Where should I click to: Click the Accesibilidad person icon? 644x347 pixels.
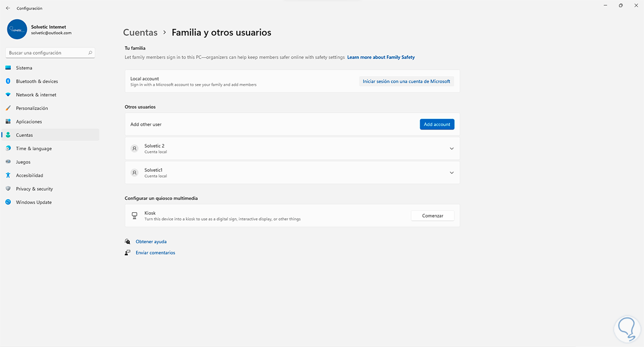[x=8, y=176]
